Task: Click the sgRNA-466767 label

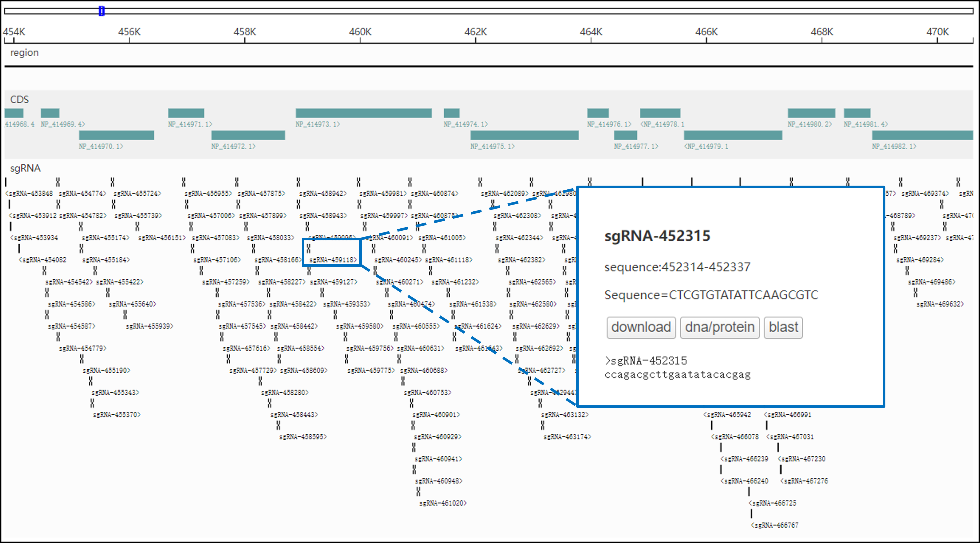Action: click(775, 525)
